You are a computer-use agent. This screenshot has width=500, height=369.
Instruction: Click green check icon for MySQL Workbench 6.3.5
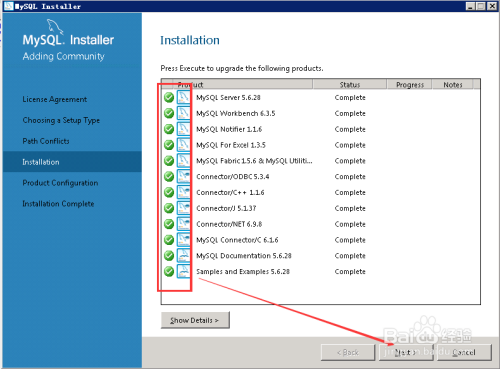point(169,113)
